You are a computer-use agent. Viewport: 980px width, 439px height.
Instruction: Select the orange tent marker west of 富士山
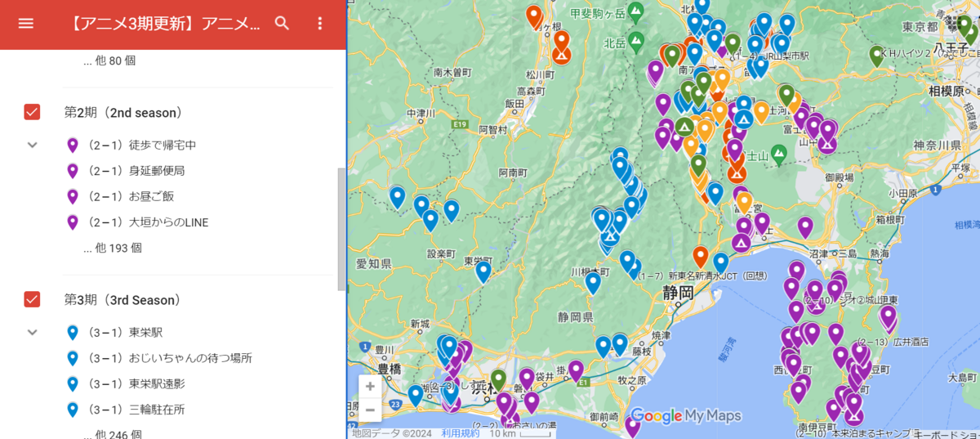pos(737,172)
